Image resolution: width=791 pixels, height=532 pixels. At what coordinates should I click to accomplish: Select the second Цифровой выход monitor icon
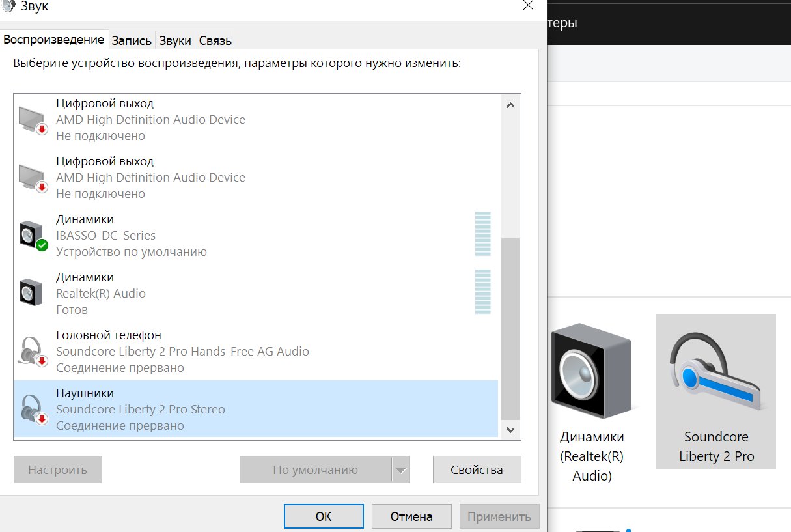32,178
